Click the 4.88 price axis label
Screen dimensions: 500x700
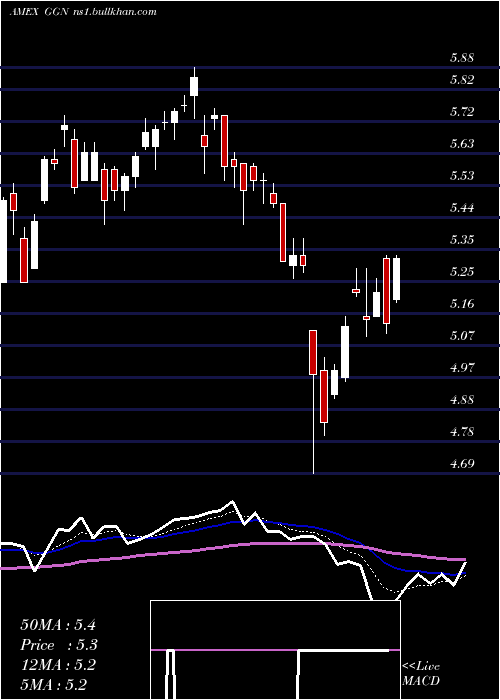(461, 400)
